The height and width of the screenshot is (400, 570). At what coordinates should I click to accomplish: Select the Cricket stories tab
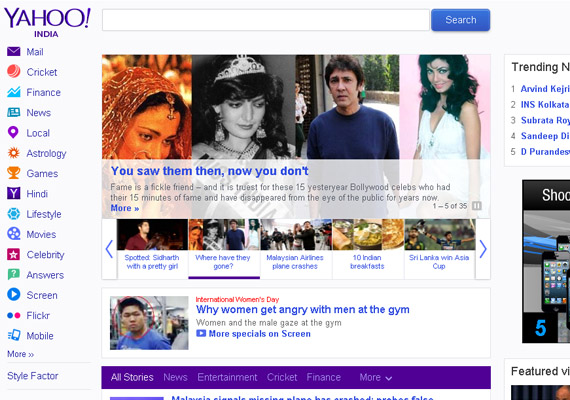pos(282,377)
